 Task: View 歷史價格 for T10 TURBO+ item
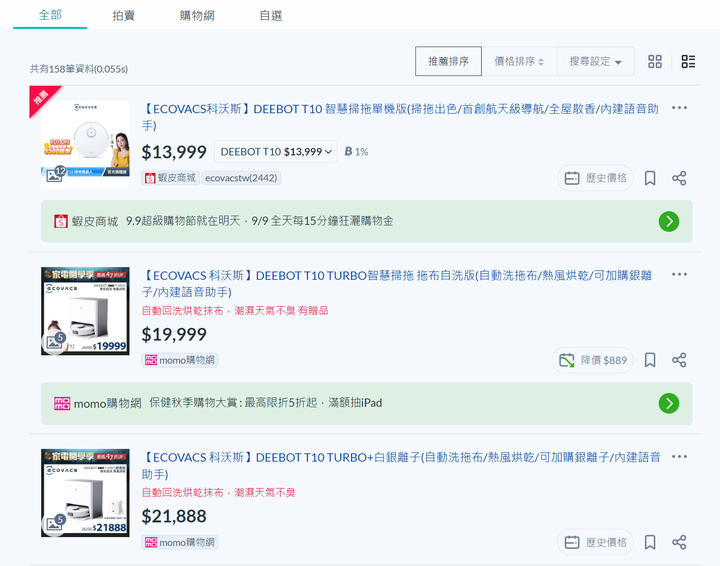pyautogui.click(x=595, y=542)
